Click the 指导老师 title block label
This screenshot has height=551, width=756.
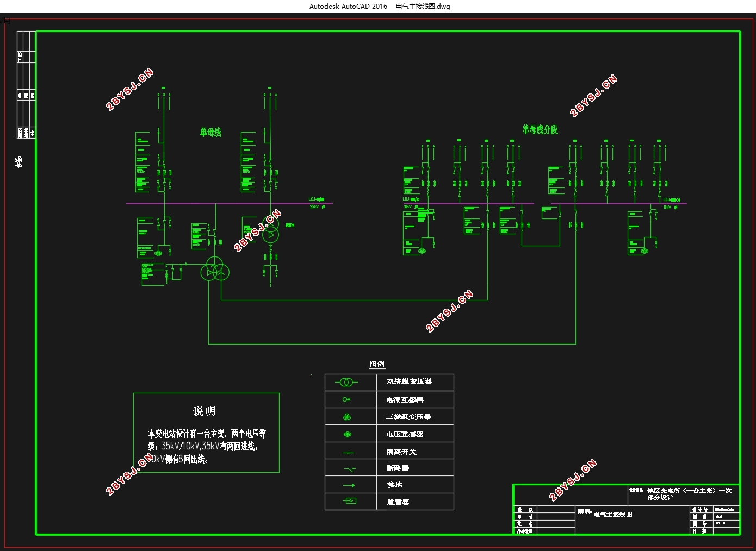(525, 531)
